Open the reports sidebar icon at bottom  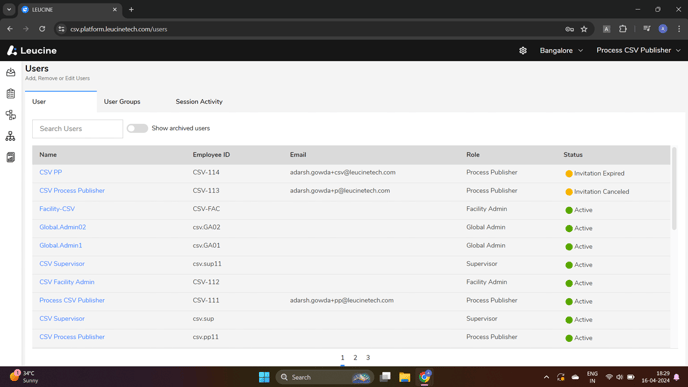pos(11,157)
